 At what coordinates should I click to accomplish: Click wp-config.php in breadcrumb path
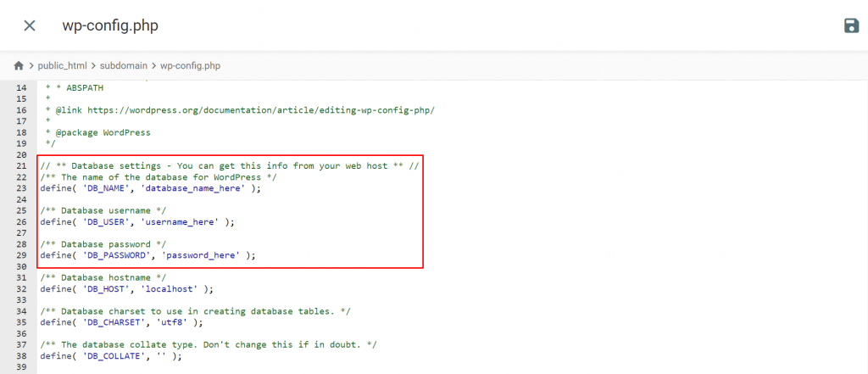[190, 65]
